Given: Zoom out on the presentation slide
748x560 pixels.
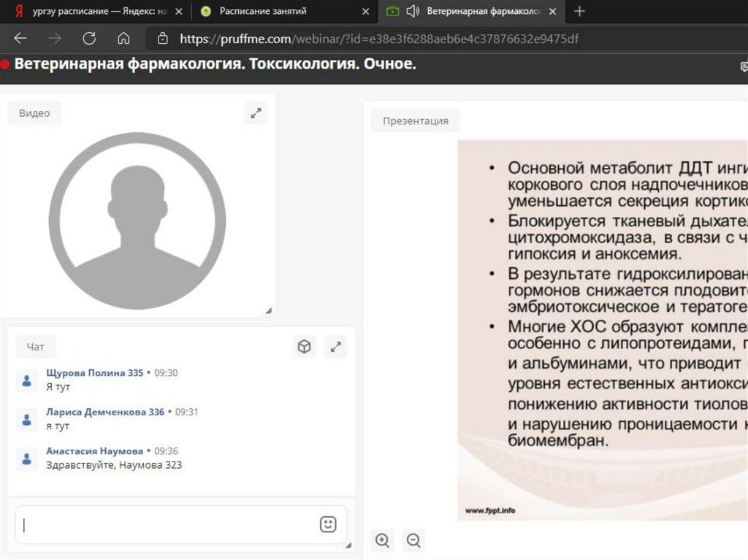Looking at the screenshot, I should pos(413,540).
